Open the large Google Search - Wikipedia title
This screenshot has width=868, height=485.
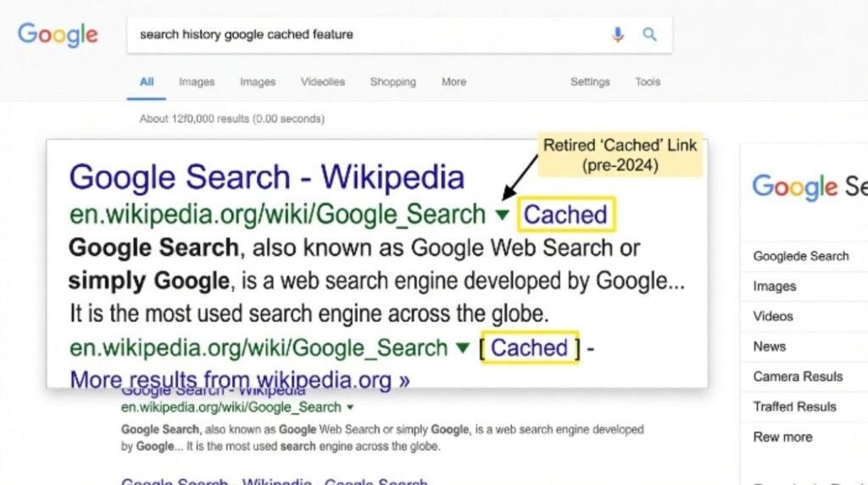point(267,177)
